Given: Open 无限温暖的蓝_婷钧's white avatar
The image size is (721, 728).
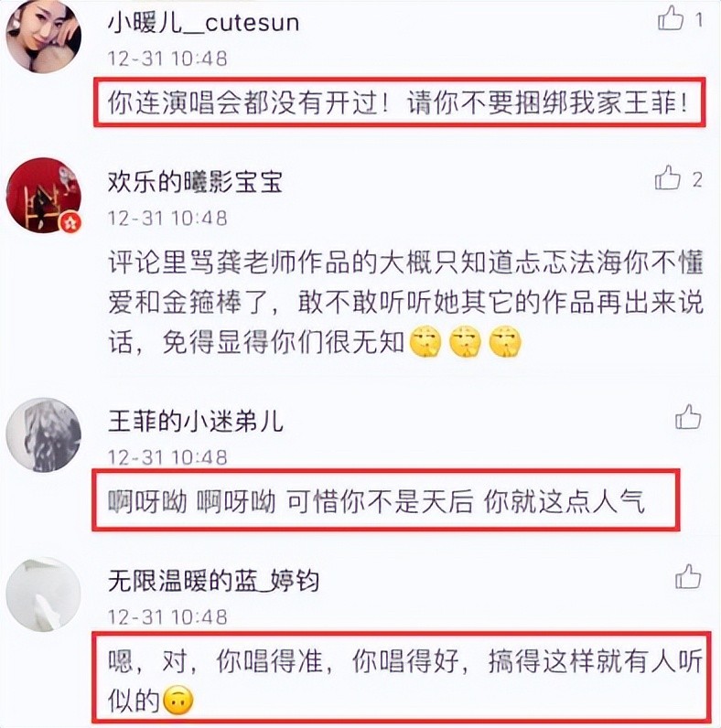Looking at the screenshot, I should tap(44, 594).
